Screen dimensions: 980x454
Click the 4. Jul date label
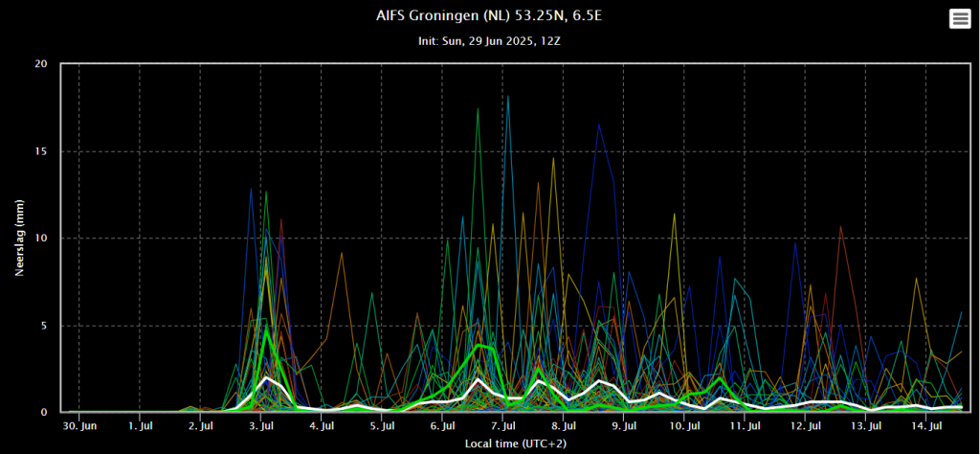(322, 426)
